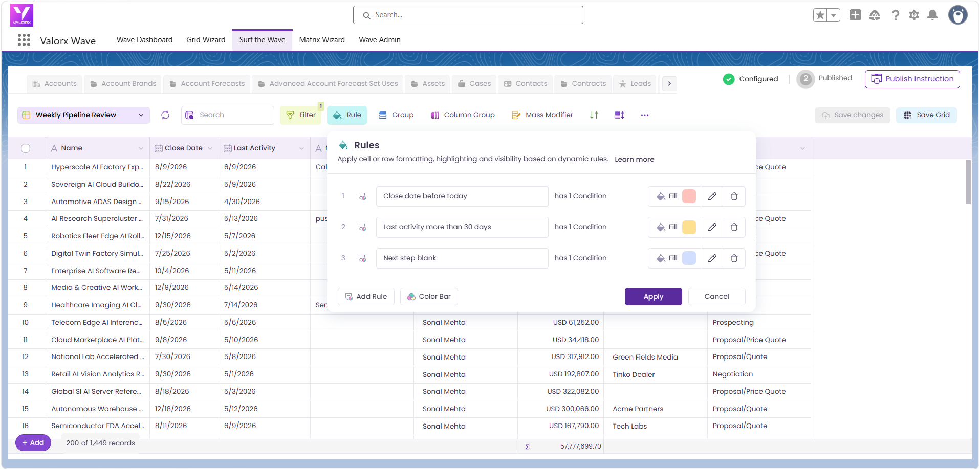Screen dimensions: 980x469
Task: Edit the Last activity more than 30 days rule
Action: coord(712,227)
